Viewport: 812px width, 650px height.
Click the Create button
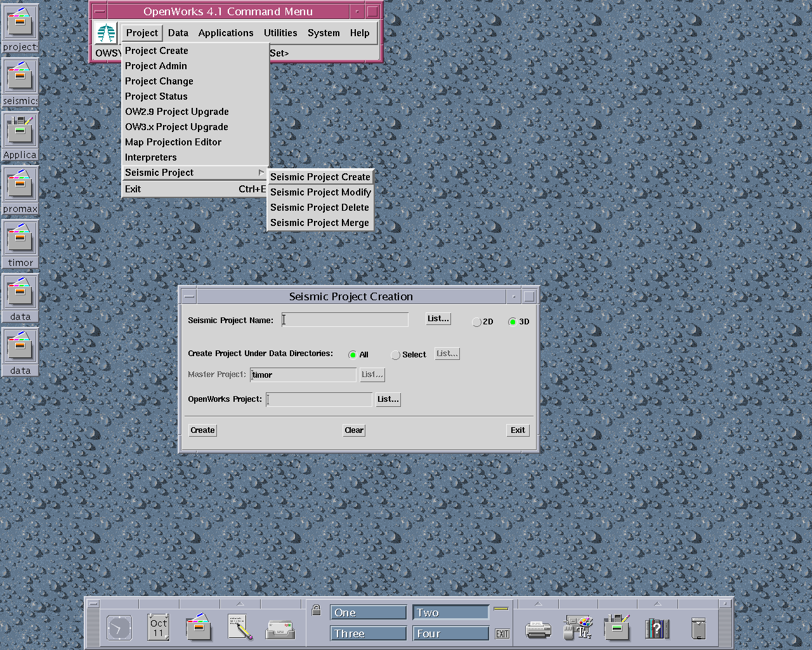tap(202, 430)
